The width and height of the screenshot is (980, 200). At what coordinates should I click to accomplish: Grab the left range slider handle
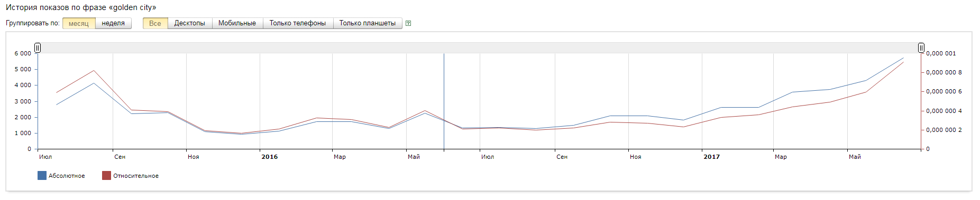[x=38, y=48]
